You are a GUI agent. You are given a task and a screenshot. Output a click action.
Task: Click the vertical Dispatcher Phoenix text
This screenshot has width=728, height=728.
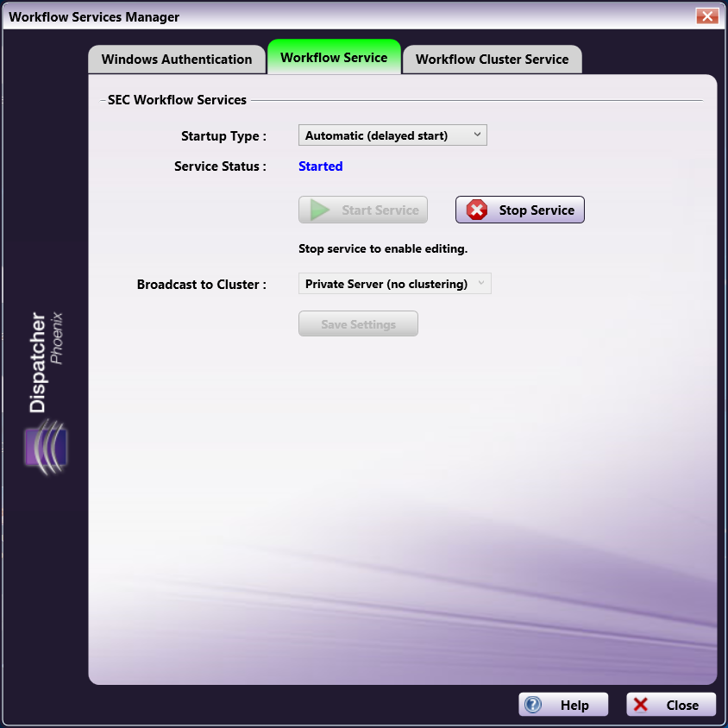(45, 362)
